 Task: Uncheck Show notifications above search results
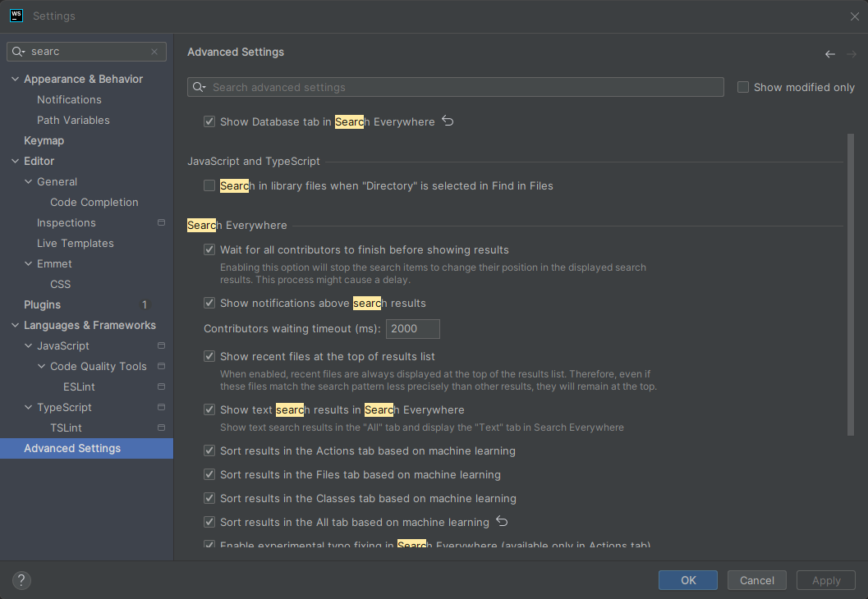point(209,304)
